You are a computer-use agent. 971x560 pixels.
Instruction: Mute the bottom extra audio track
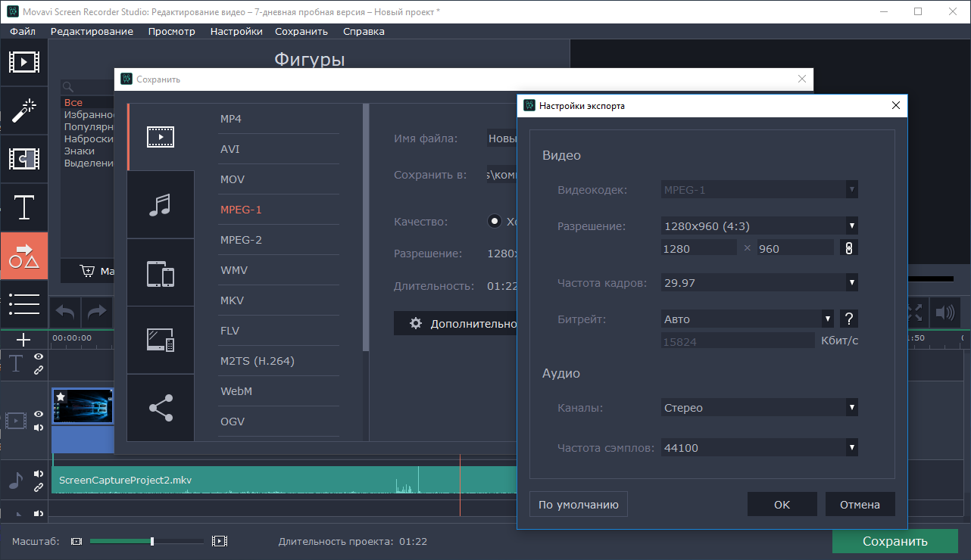[39, 515]
